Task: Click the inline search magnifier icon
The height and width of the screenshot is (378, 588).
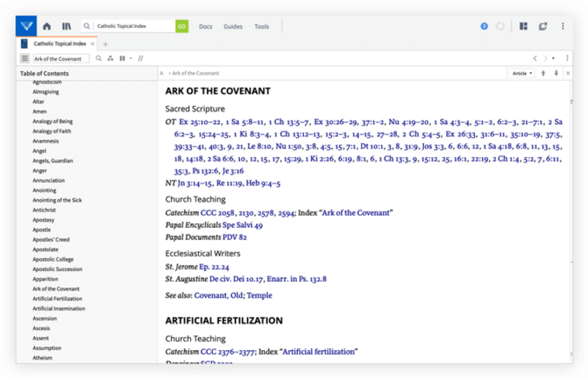Action: 98,58
